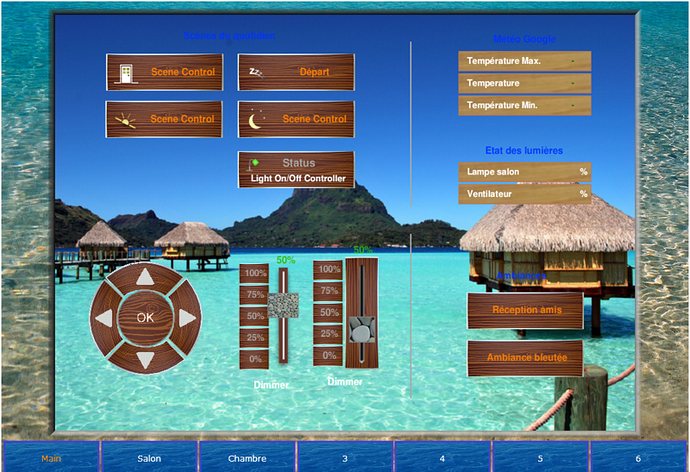The width and height of the screenshot is (690, 472).
Task: Click the sun icon Scene Control button
Action: [x=164, y=119]
